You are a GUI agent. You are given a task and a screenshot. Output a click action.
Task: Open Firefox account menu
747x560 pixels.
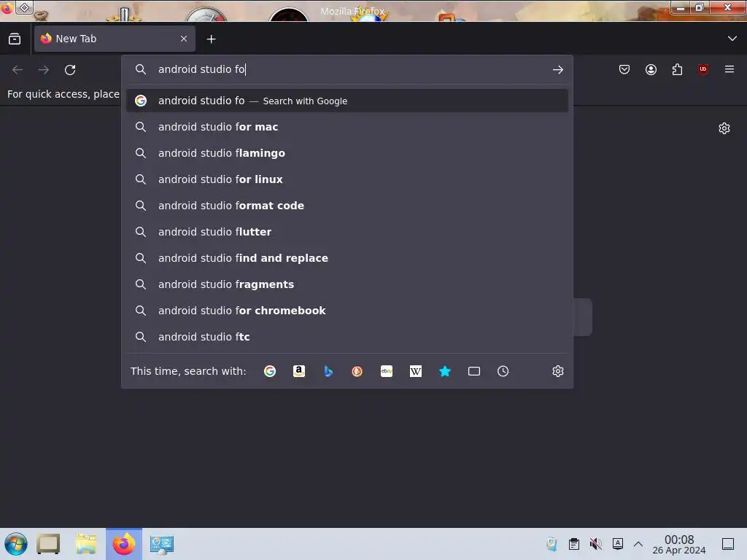[651, 69]
